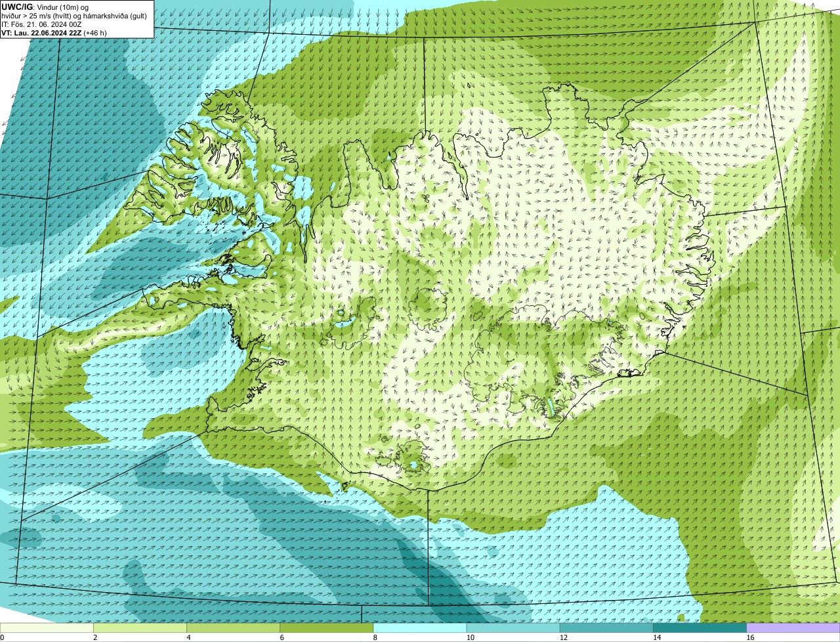Click the light cyan 8–10 m/s legend swatch
The height and width of the screenshot is (642, 840).
pyautogui.click(x=420, y=628)
